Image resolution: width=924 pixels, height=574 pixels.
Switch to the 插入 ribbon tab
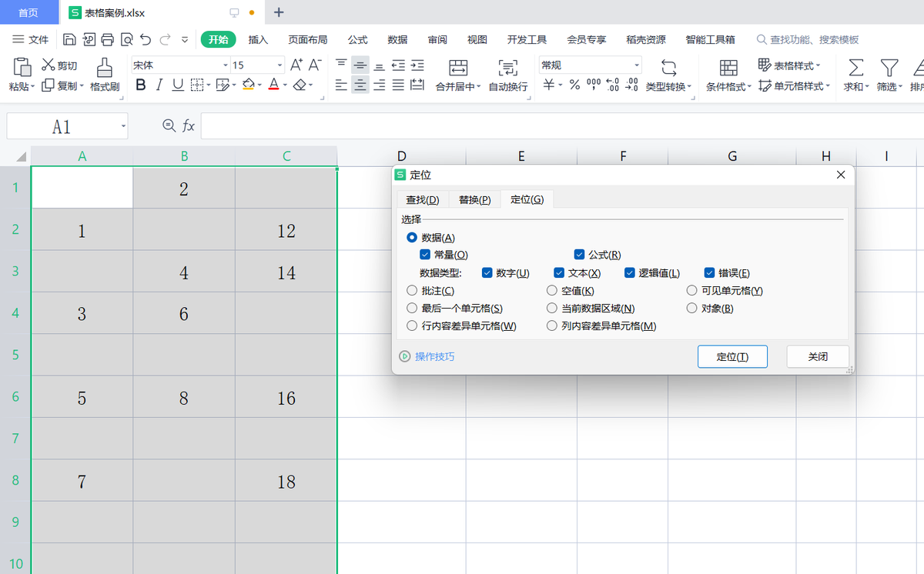259,39
